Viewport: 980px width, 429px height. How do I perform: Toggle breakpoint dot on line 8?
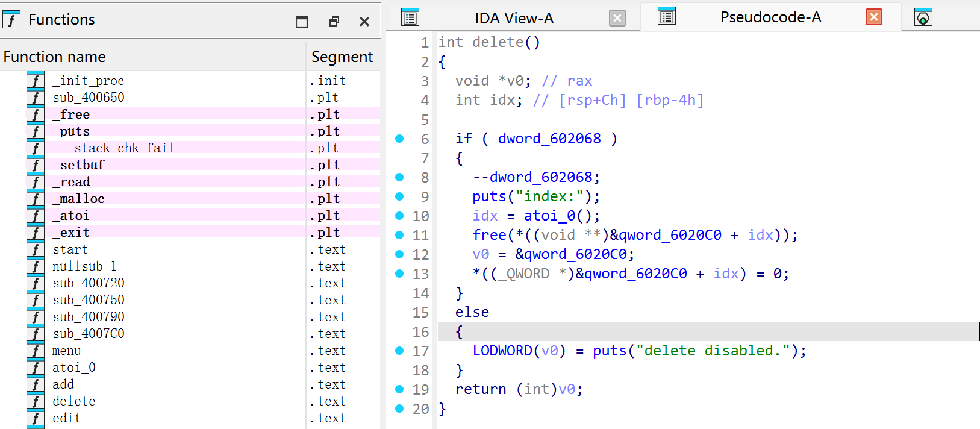coord(399,177)
